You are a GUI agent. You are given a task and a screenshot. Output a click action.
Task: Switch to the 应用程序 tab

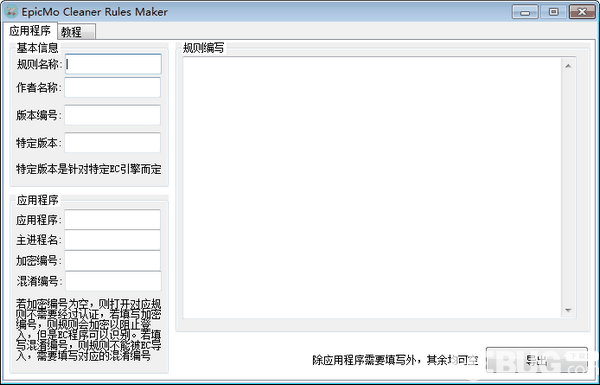click(x=30, y=31)
